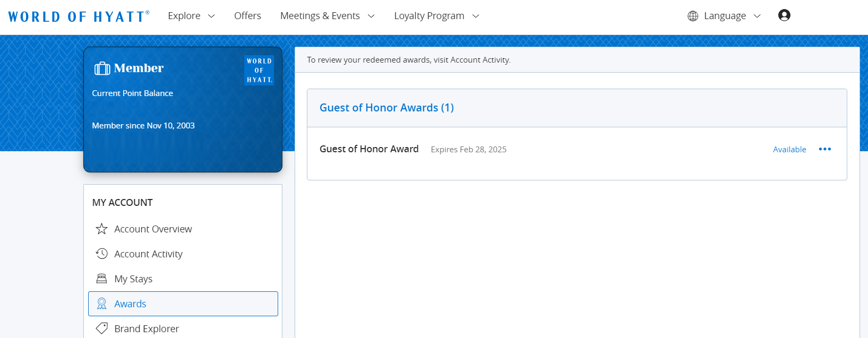Screen dimensions: 868x338
Task: Click 'Member since Nov 10, 2003' text
Action: [143, 125]
